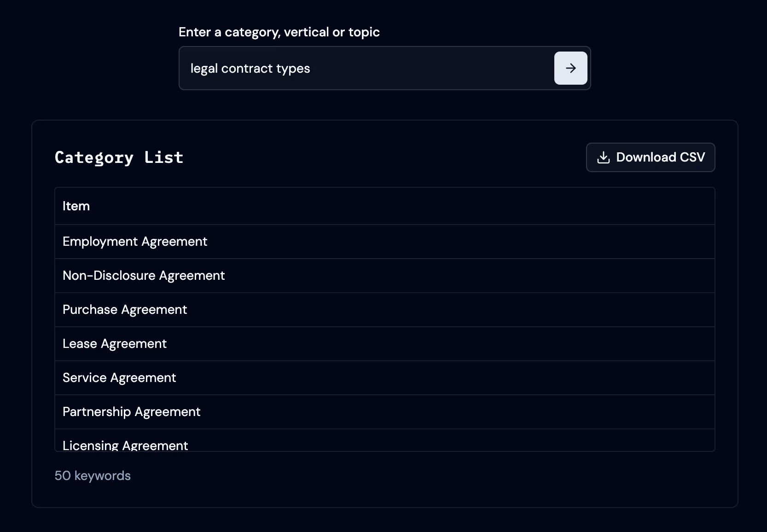767x532 pixels.
Task: Click the word 'Non-Disclosure' in the list
Action: point(109,276)
